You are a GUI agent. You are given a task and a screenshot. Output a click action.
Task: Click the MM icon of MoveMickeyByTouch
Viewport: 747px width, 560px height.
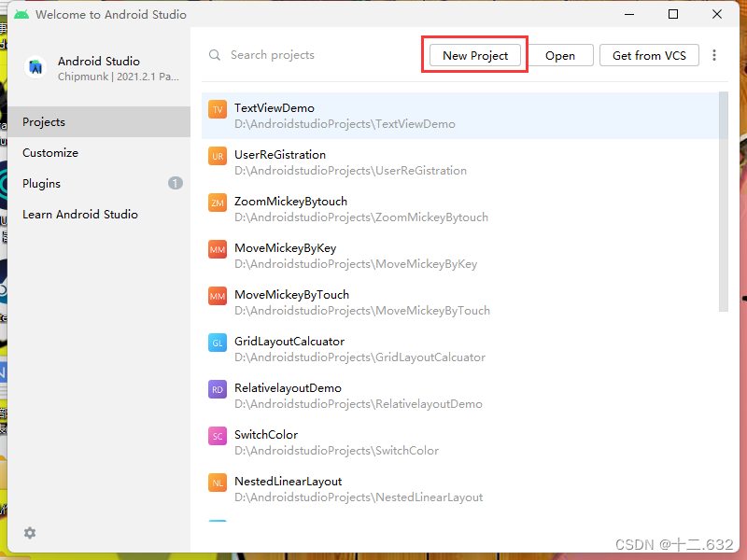point(218,296)
